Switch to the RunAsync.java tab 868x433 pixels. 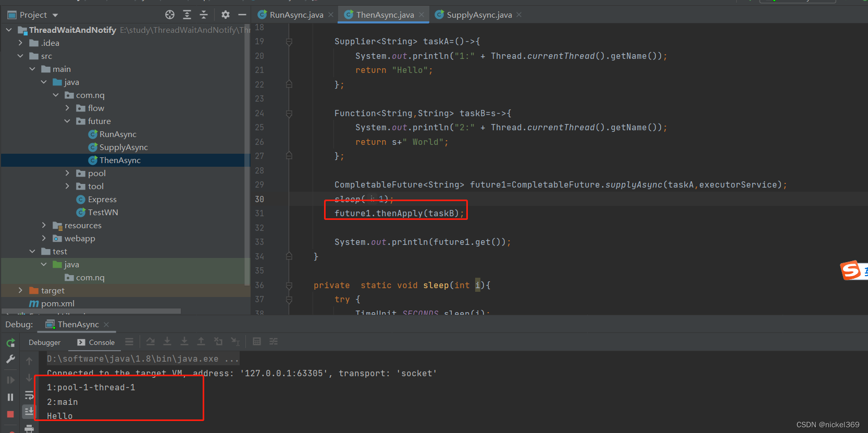pos(296,15)
